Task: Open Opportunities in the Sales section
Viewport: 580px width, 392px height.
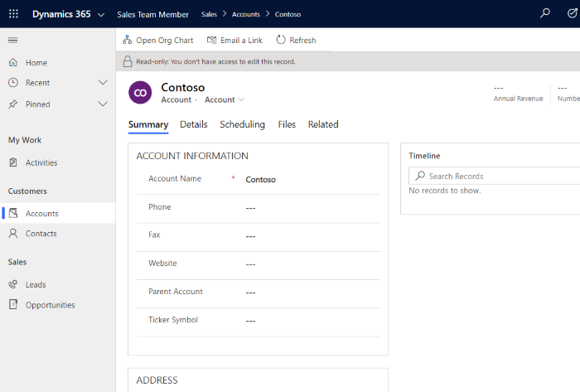Action: click(50, 305)
